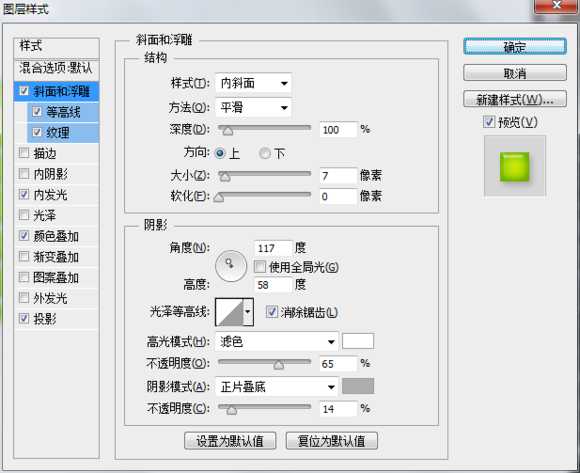
Task: Select 混合选项:默认 entry
Action: click(57, 68)
